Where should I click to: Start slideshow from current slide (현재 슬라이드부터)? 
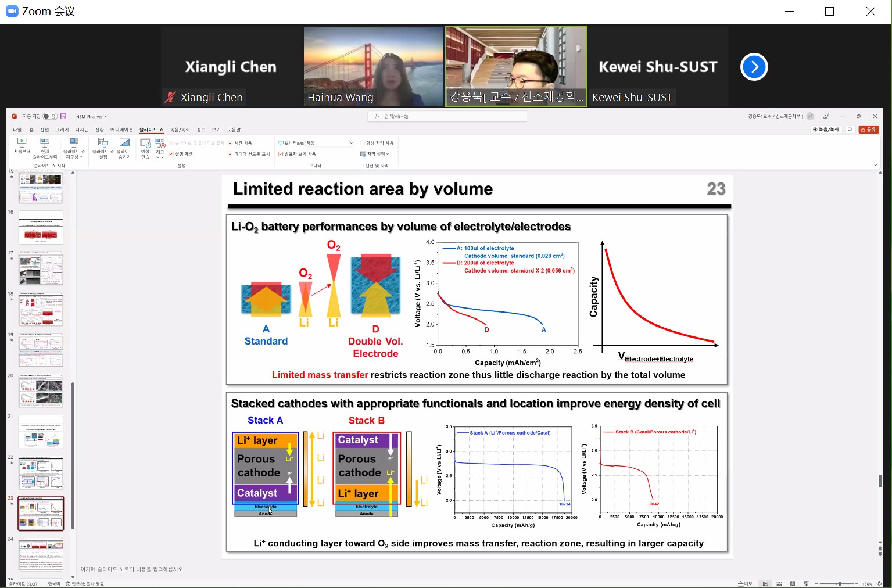click(x=45, y=148)
